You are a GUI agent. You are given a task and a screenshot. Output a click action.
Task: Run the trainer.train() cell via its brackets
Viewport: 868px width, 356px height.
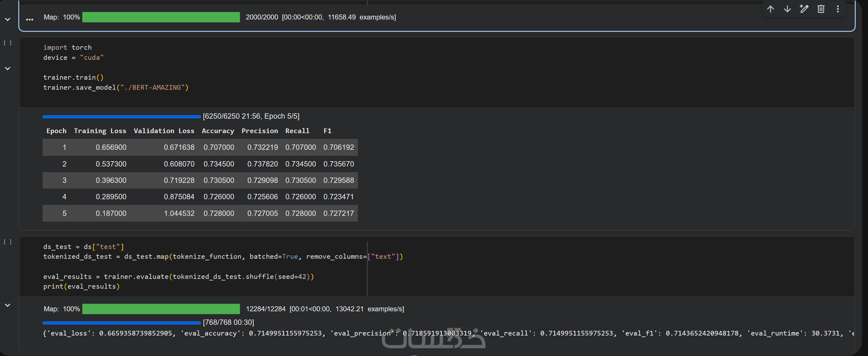point(8,43)
